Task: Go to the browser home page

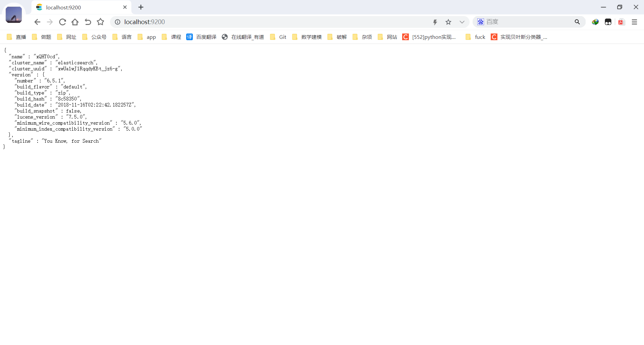Action: click(x=75, y=22)
